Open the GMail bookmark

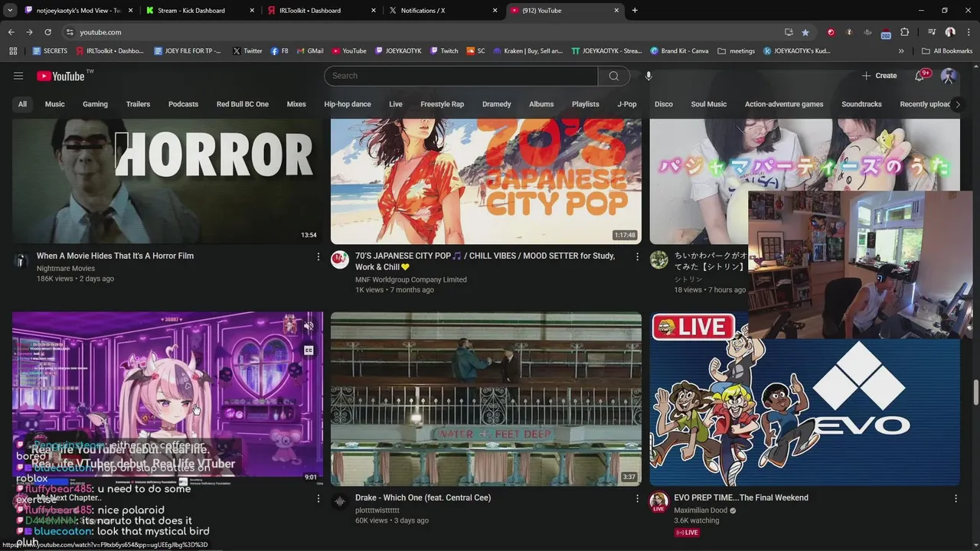click(x=309, y=51)
